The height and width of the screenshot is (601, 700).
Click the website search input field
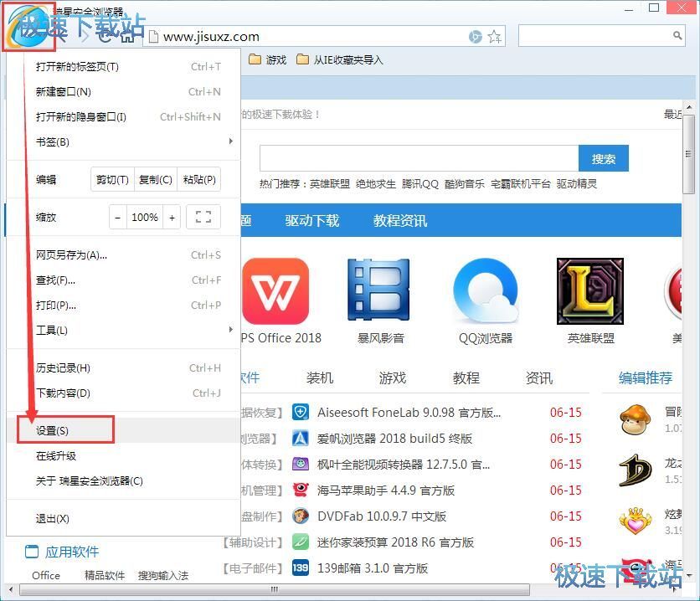(419, 158)
